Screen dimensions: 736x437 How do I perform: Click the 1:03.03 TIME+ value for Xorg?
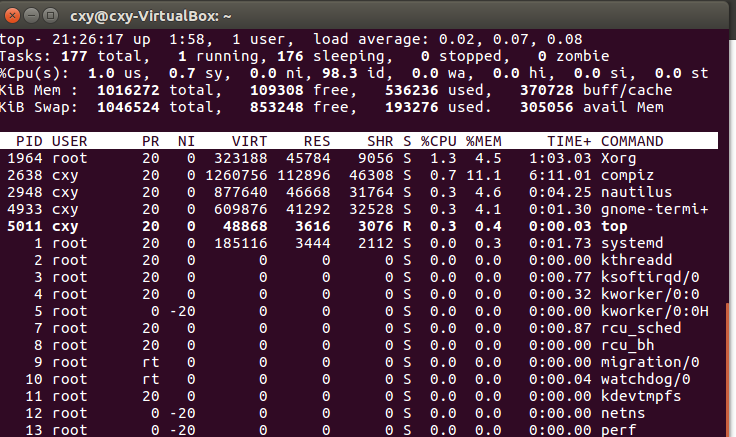pos(560,158)
